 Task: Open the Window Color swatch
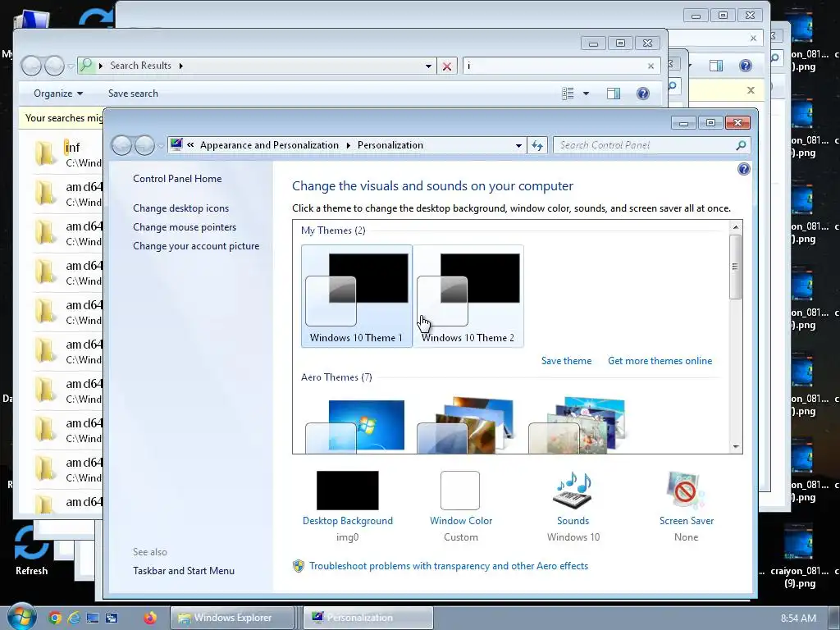[x=460, y=491]
